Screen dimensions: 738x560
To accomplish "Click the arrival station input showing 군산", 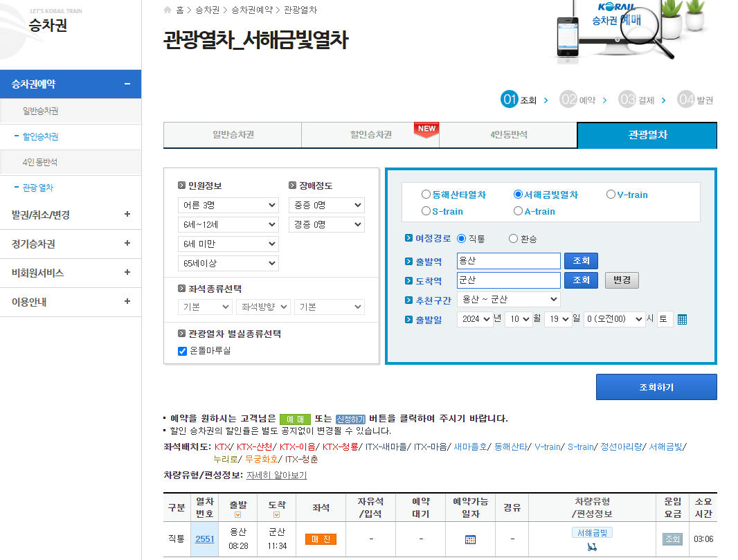I will click(509, 280).
